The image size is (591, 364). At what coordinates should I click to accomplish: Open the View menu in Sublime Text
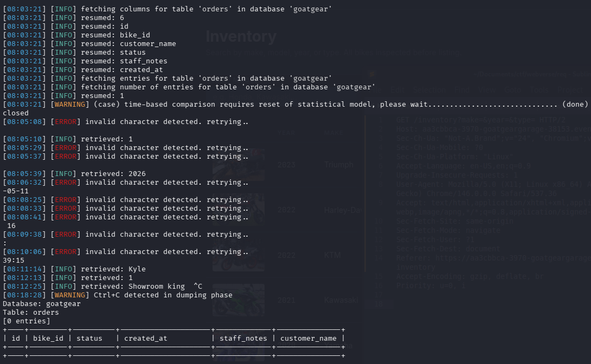click(x=487, y=90)
